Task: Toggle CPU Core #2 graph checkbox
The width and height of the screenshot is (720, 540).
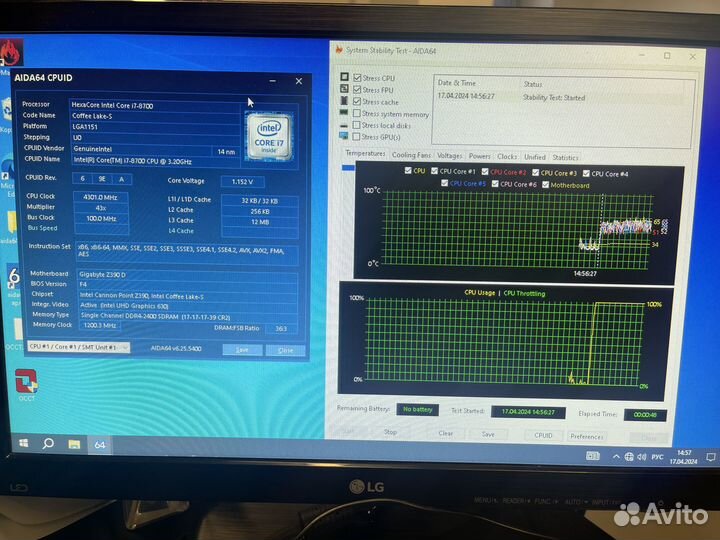Action: tap(485, 172)
